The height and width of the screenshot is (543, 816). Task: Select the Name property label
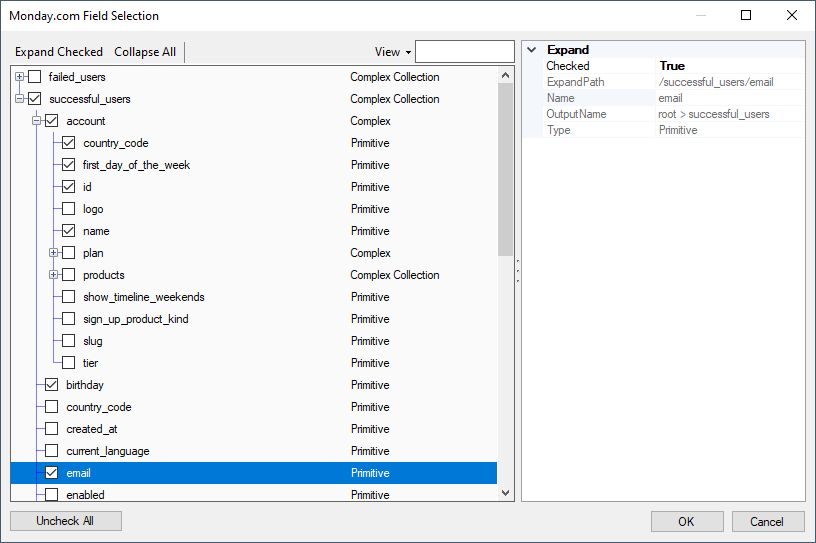coord(560,98)
